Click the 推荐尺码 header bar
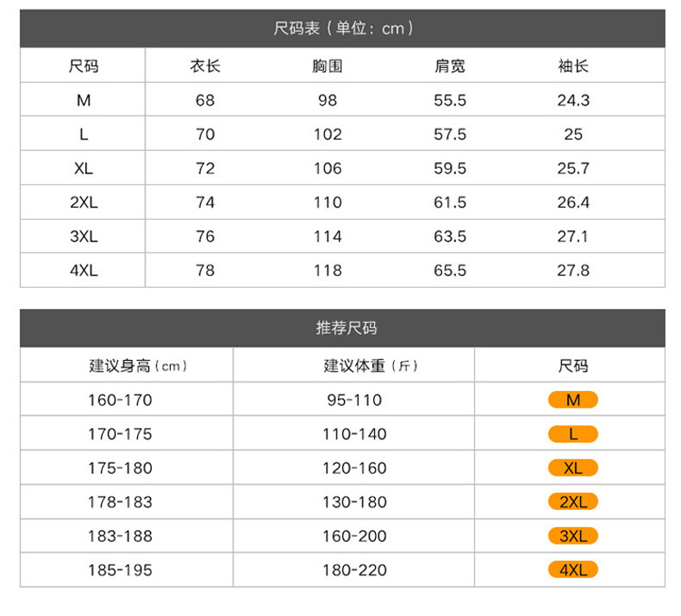681x616 pixels. (x=342, y=328)
